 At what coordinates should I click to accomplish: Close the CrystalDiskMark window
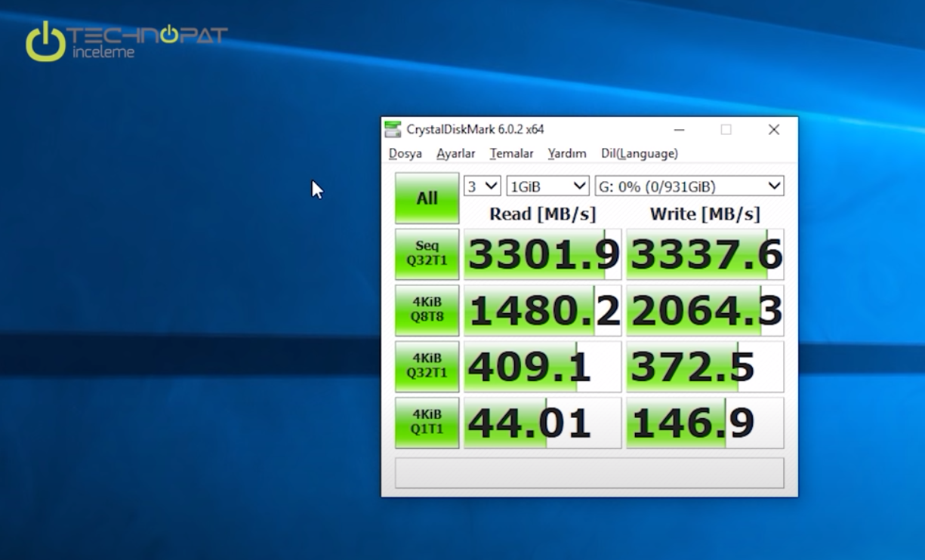tap(774, 130)
